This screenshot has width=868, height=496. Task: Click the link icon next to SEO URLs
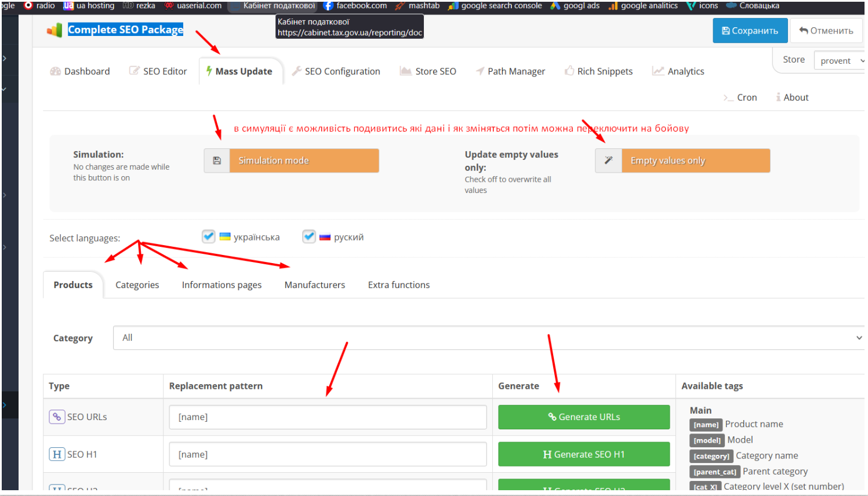(57, 417)
